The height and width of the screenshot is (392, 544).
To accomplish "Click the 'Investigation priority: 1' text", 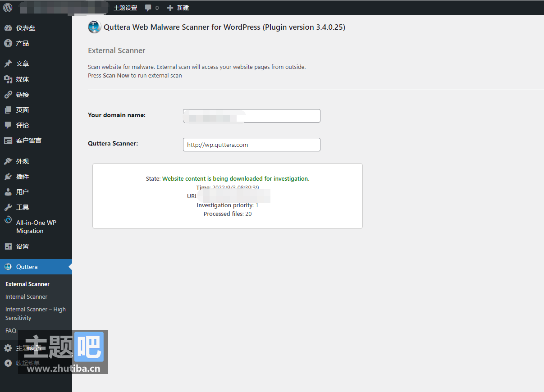I will click(228, 205).
